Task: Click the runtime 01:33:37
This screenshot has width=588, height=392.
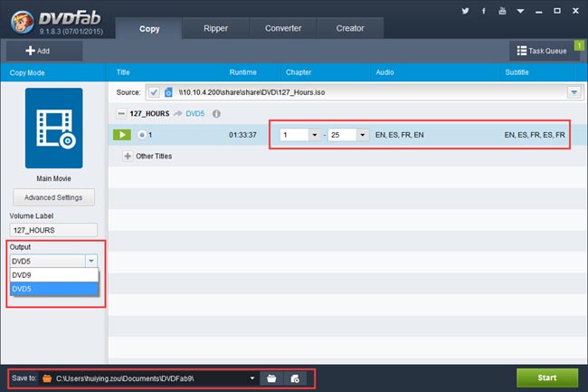Action: pyautogui.click(x=242, y=135)
